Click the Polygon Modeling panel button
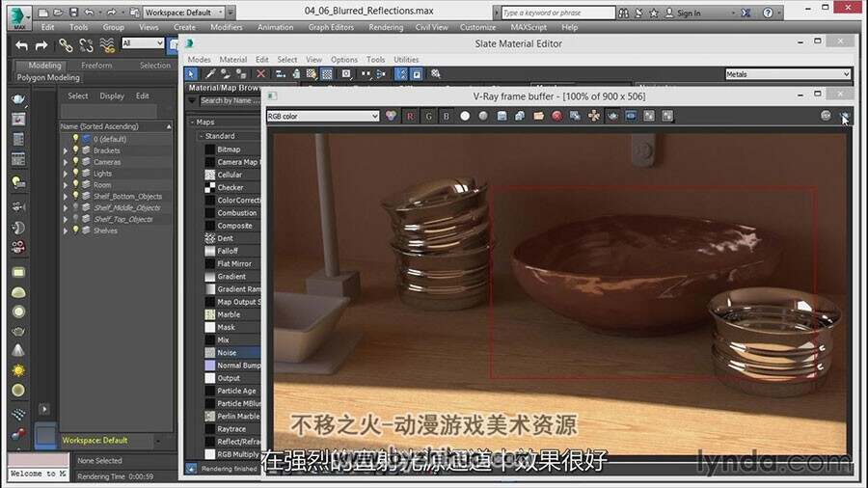Screen dimensions: 868x488 pyautogui.click(x=48, y=77)
